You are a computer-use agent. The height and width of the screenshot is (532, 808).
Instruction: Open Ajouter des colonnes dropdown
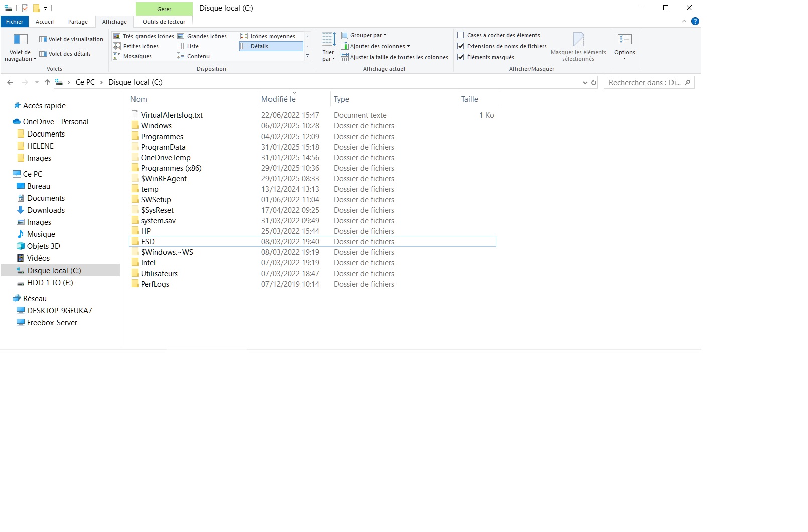(375, 46)
